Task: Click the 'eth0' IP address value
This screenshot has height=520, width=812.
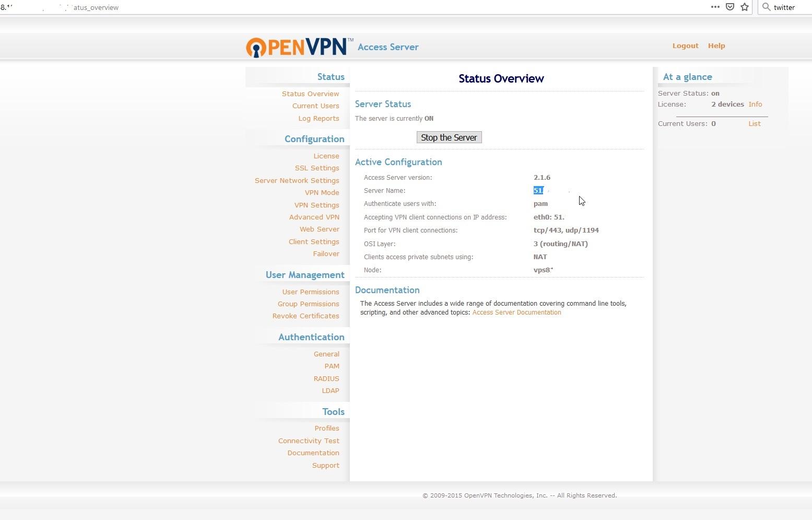Action: pyautogui.click(x=549, y=217)
